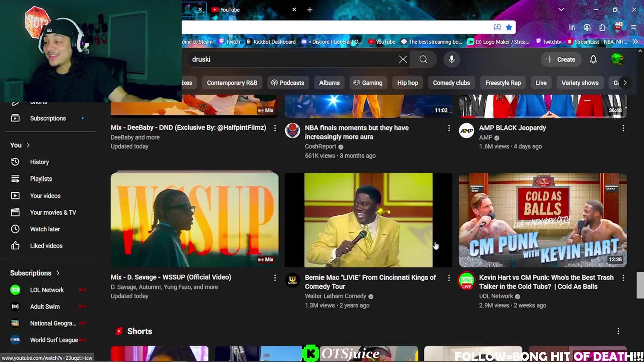Expand the Subscriptions section header
Screen dimensions: 644x362
(x=35, y=273)
